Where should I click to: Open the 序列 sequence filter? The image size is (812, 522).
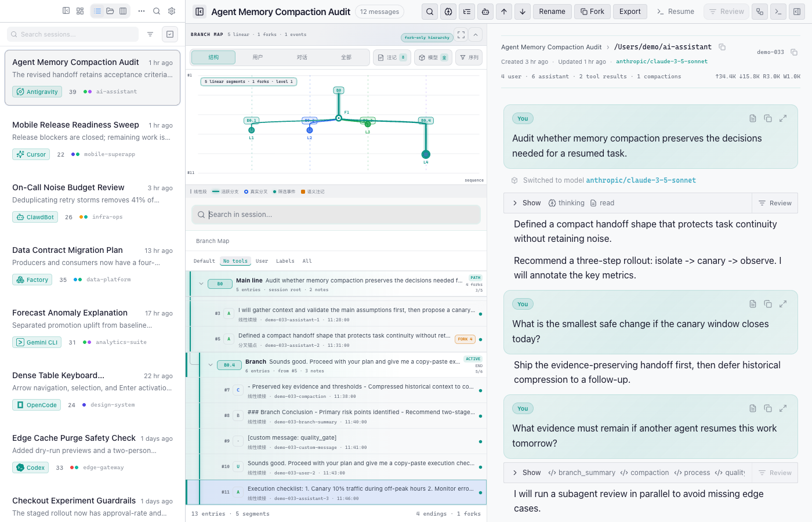pyautogui.click(x=469, y=57)
